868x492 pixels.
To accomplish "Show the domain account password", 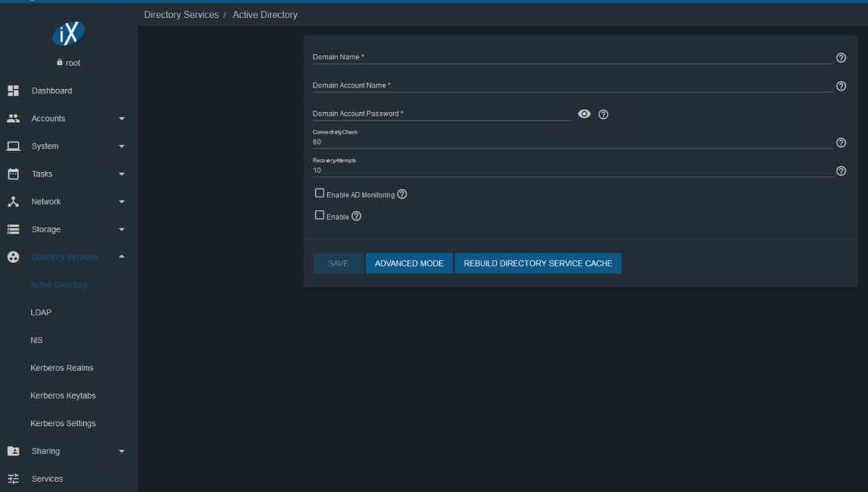I will pyautogui.click(x=584, y=114).
